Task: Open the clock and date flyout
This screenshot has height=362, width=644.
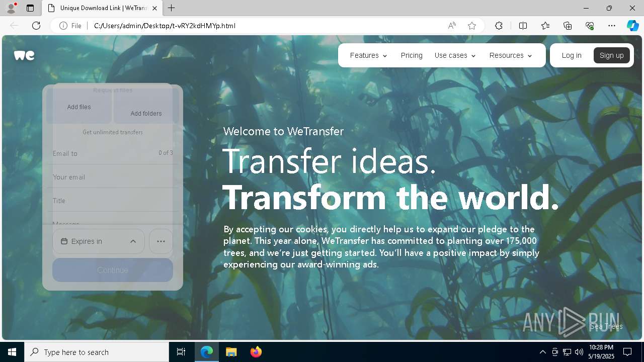Action: [x=601, y=352]
